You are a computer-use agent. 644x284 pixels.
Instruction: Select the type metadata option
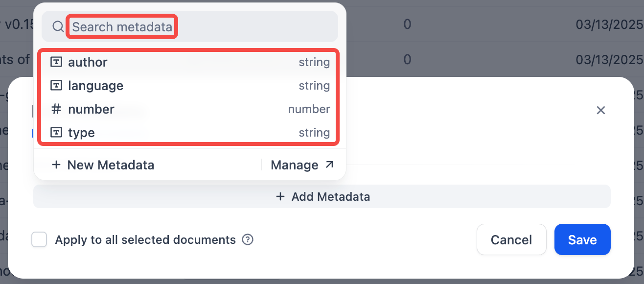coord(188,133)
